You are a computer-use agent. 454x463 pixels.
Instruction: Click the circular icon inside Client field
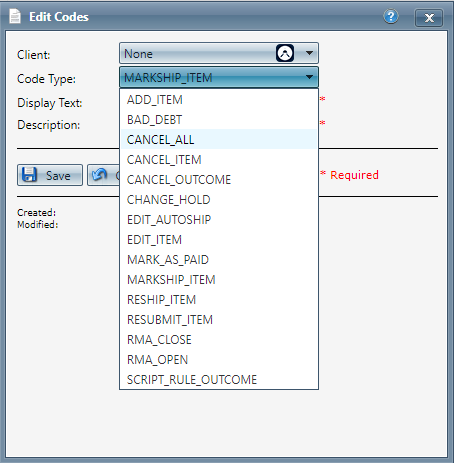pos(285,53)
